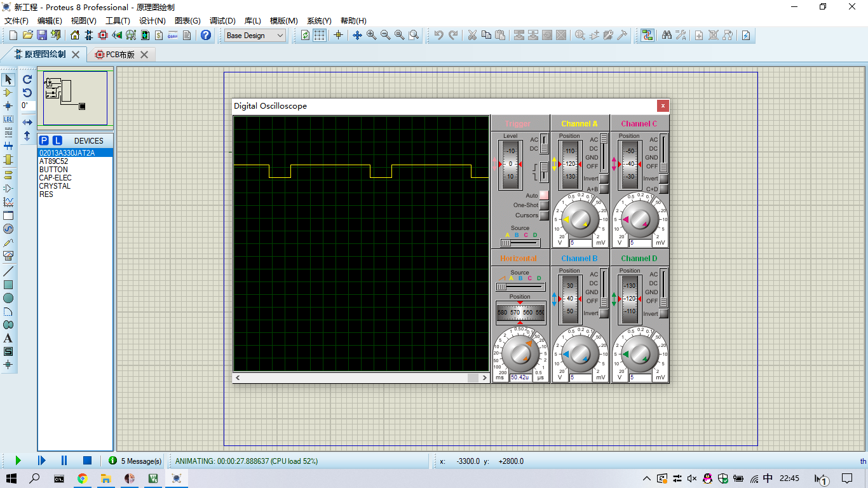Screen dimensions: 868x488
Task: Click the binoculars search icon
Action: 667,36
